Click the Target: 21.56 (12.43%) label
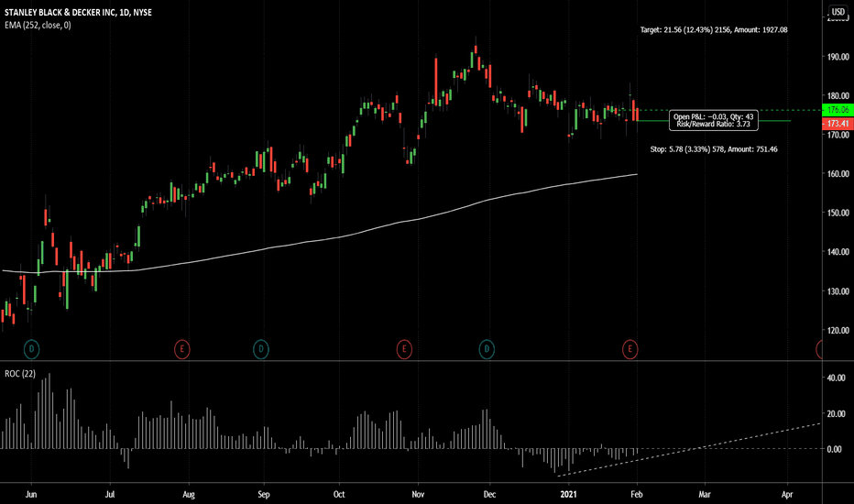The width and height of the screenshot is (854, 504). (714, 30)
